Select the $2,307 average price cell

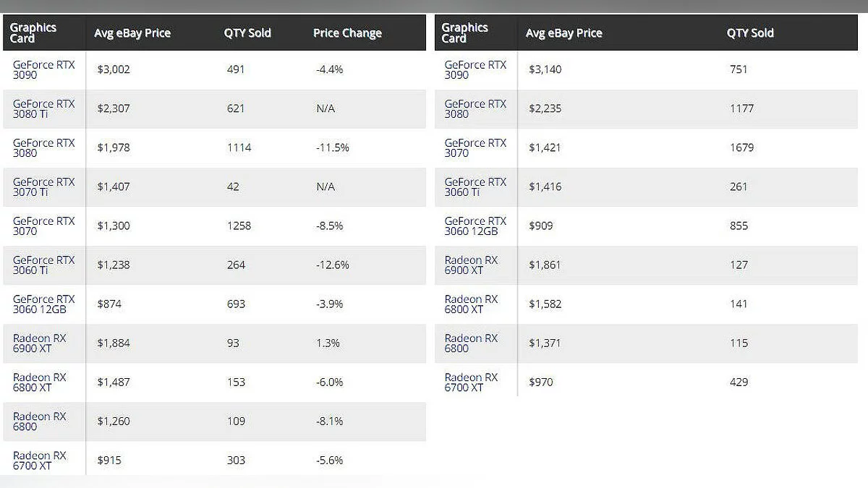point(114,108)
